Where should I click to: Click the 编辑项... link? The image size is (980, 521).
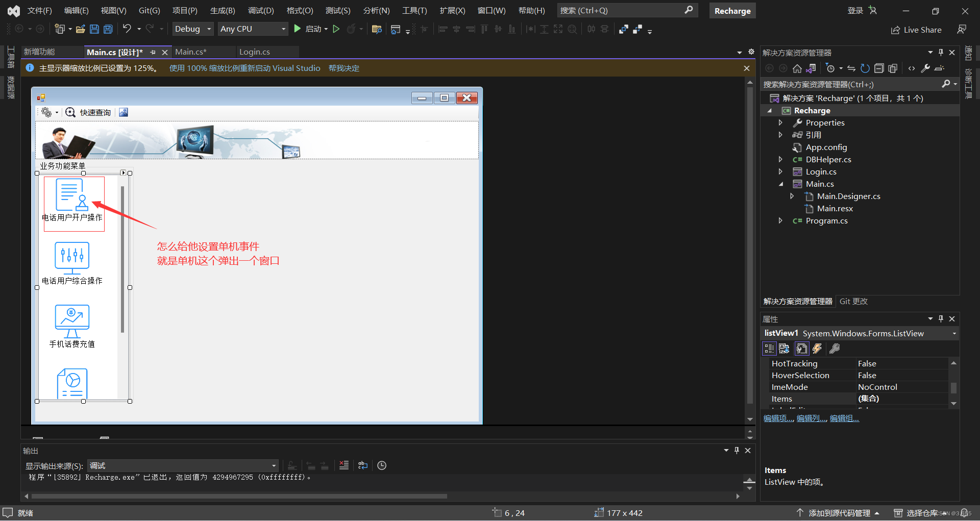[778, 418]
